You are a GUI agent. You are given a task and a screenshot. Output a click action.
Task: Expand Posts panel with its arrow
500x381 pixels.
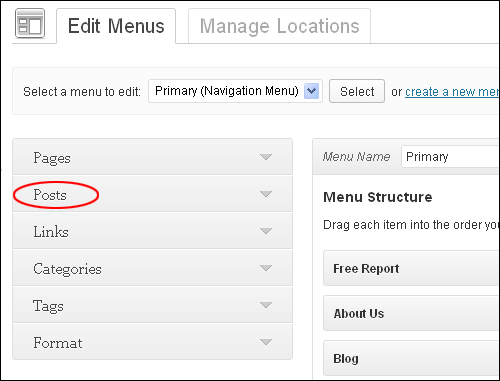[266, 194]
